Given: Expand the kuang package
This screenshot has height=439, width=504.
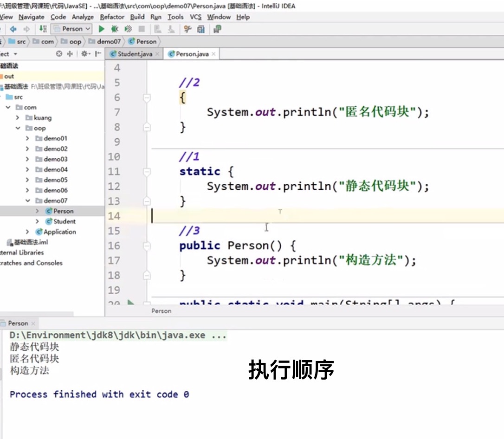Looking at the screenshot, I should [18, 117].
